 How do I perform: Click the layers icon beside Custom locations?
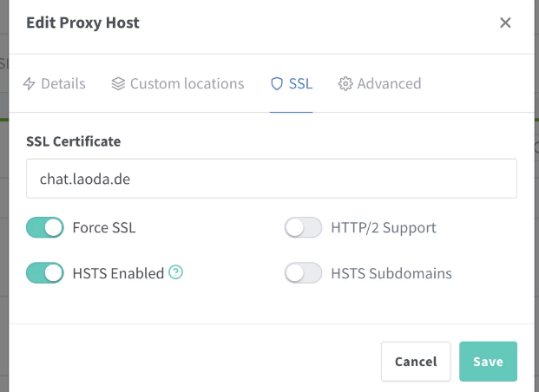[118, 84]
